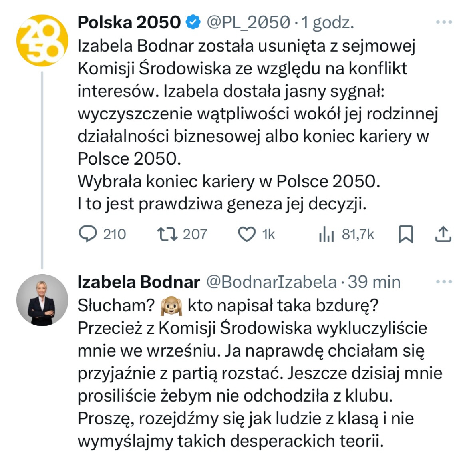Bookmark the Polska 2050 tweet
Viewport: 471px width, 476px height.
[406, 234]
